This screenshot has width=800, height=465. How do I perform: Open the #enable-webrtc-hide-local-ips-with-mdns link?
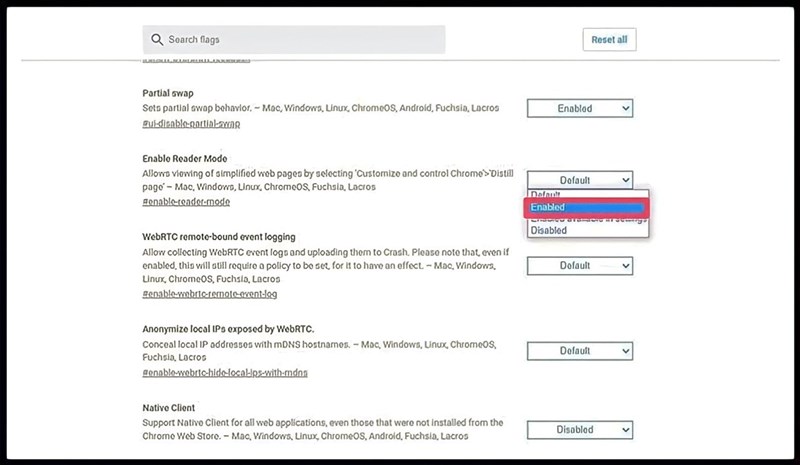click(225, 373)
